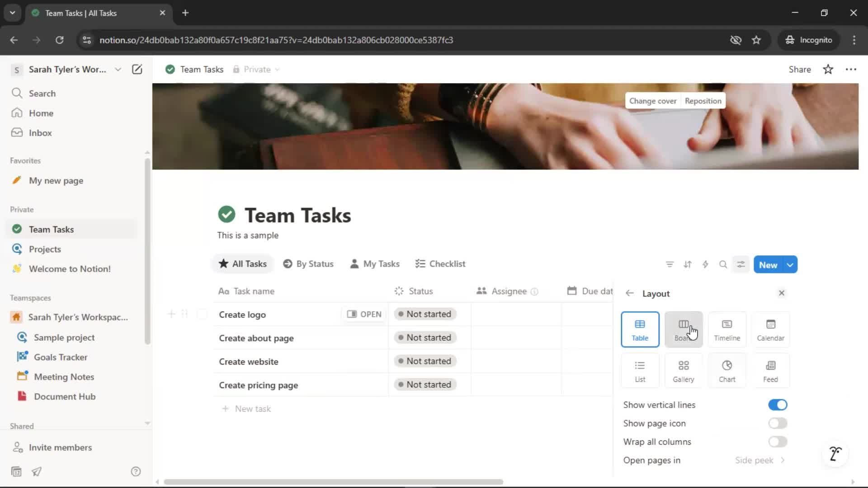This screenshot has width=868, height=488.
Task: Select the List layout
Action: 640,371
